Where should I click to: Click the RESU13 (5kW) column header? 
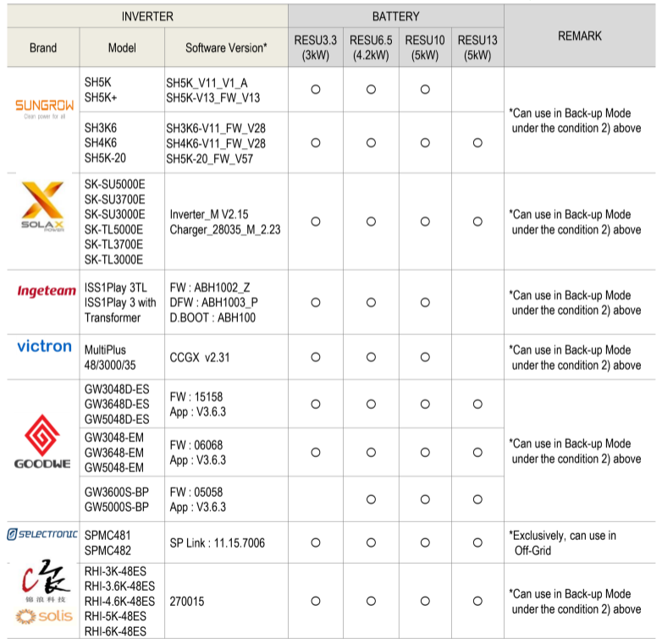coord(477,47)
